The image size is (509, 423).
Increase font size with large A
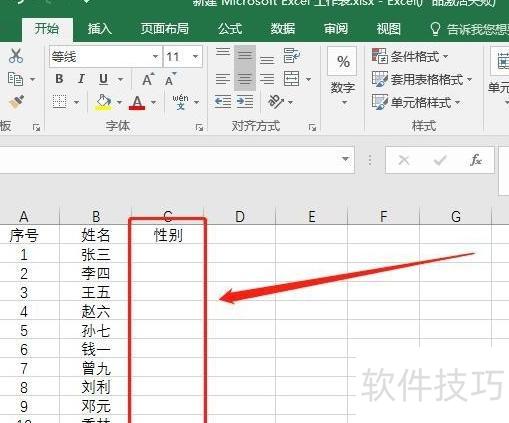tap(148, 79)
